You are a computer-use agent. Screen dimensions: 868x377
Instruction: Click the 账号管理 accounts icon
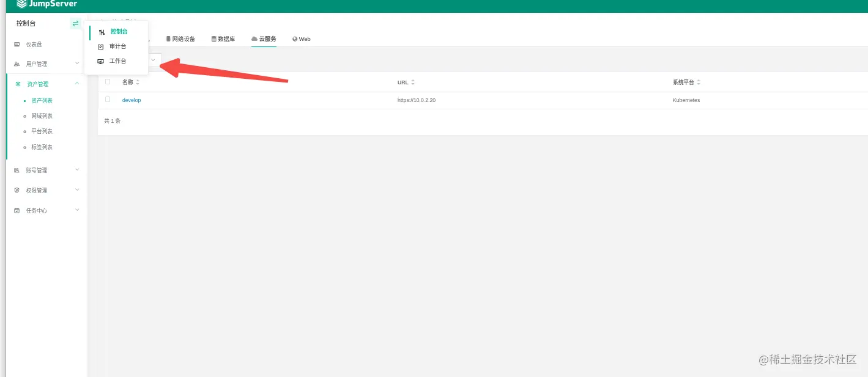tap(17, 170)
